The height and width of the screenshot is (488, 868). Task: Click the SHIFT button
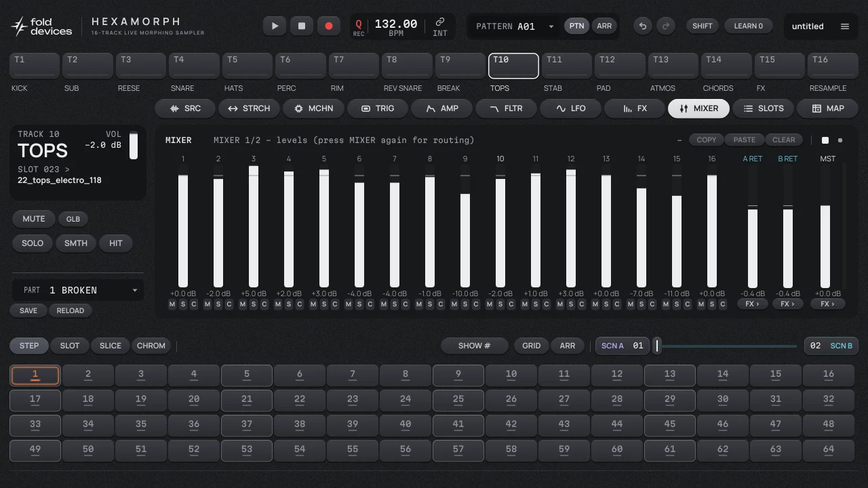(x=703, y=26)
